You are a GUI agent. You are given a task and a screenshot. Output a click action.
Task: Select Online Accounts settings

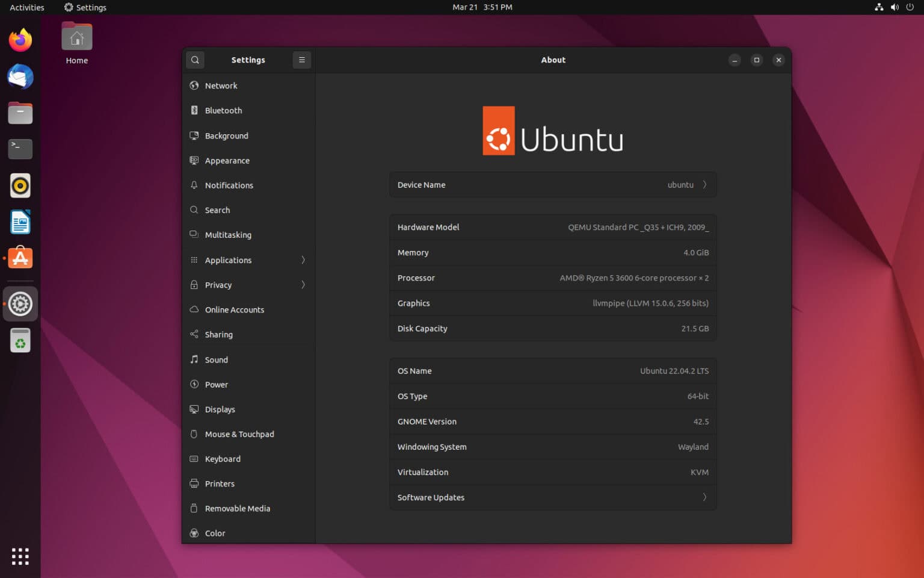pyautogui.click(x=235, y=309)
